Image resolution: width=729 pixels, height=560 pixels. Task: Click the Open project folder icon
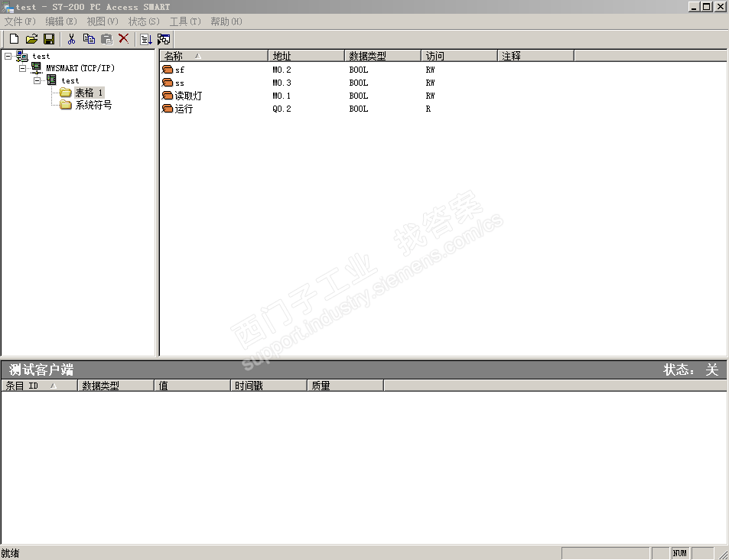click(31, 39)
